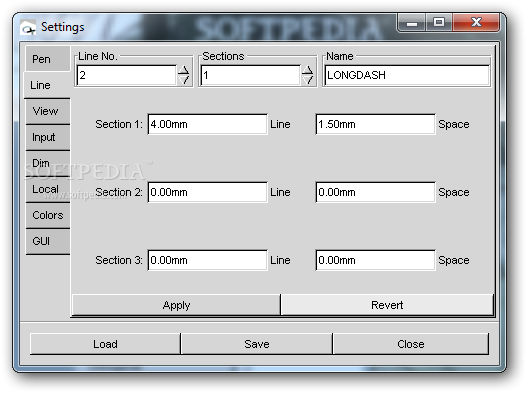Switch to the Colors tab

tap(48, 215)
